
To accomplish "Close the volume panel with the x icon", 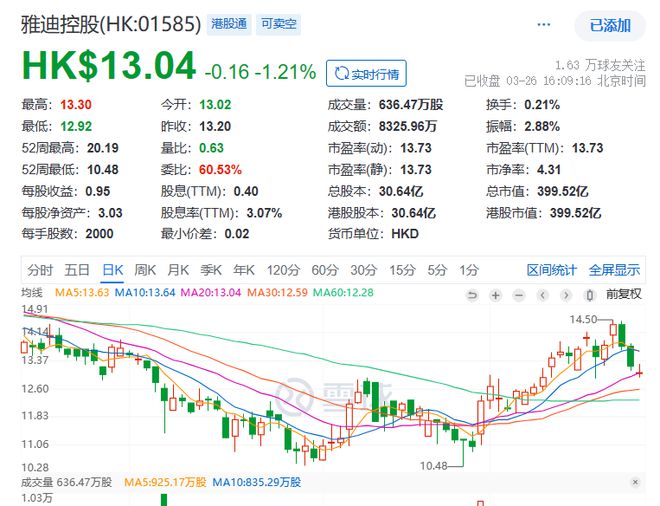I will (635, 482).
